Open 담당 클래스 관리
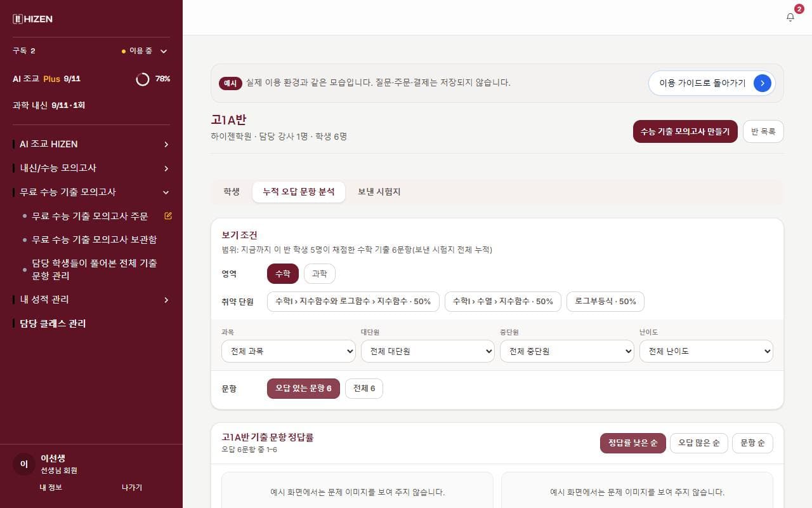Viewport: 812px width, 508px height. pyautogui.click(x=53, y=324)
